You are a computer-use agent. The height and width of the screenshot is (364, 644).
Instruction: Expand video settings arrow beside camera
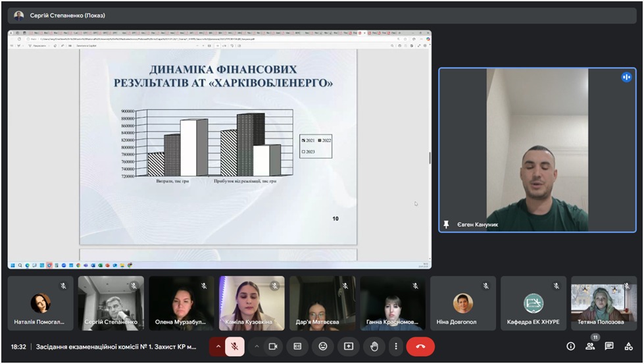coord(256,346)
